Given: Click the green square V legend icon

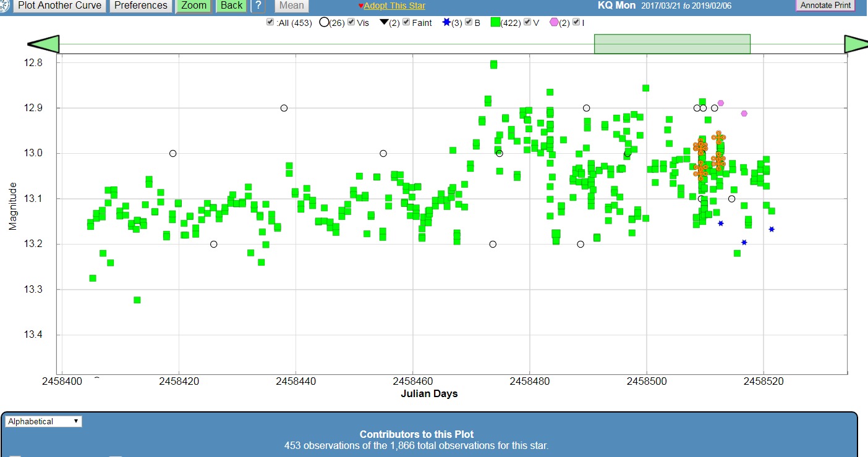Looking at the screenshot, I should coord(495,22).
